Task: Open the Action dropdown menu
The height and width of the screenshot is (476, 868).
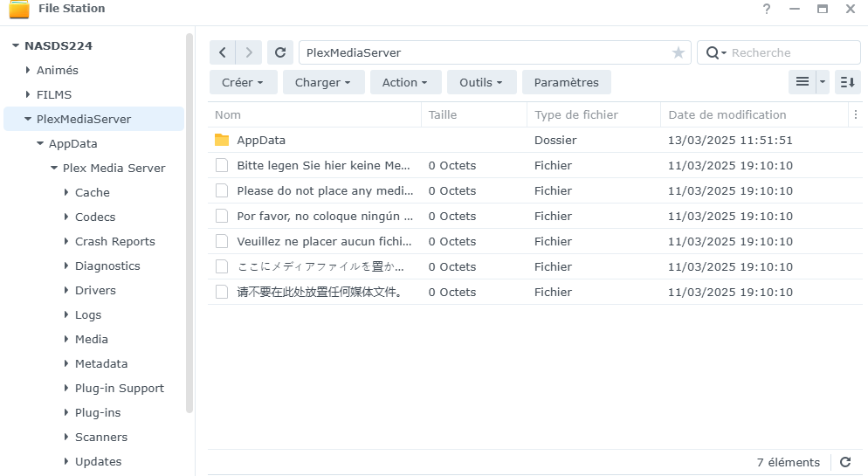Action: (x=404, y=82)
